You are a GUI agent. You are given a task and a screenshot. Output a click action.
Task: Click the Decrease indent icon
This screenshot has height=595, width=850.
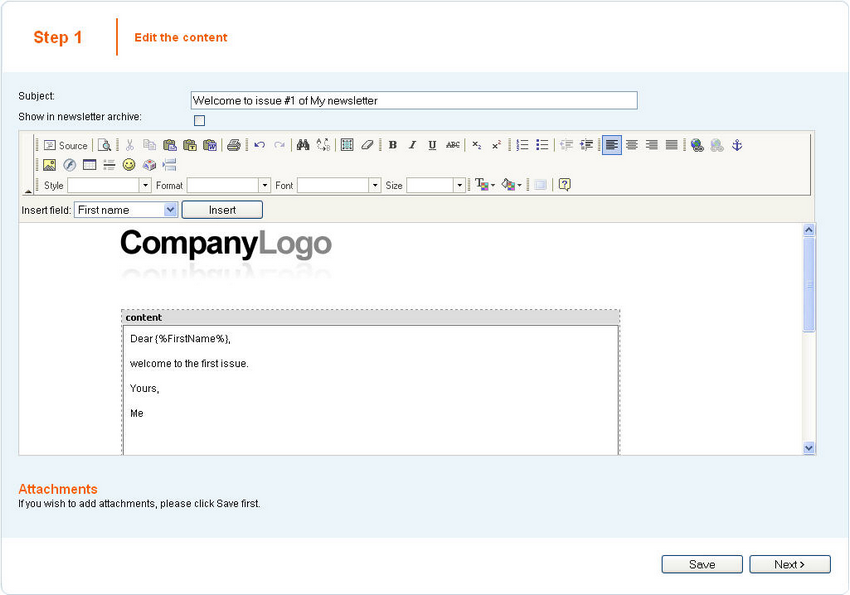566,145
